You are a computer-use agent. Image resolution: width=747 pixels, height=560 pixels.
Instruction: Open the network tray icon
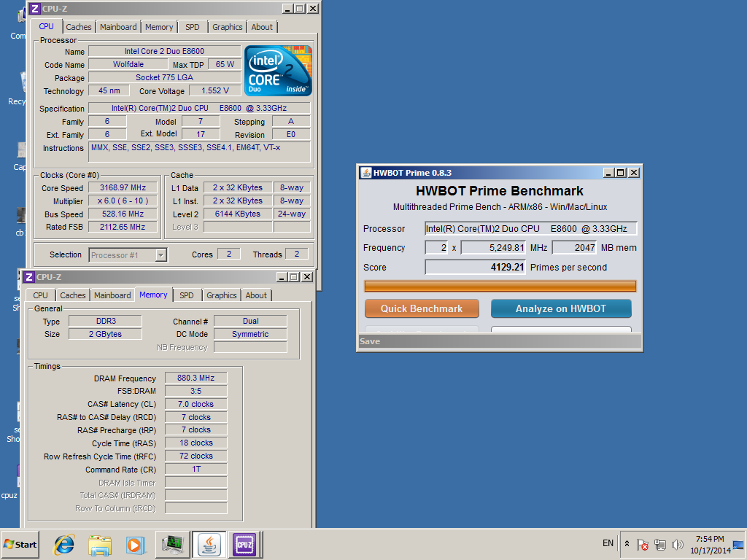(x=659, y=544)
